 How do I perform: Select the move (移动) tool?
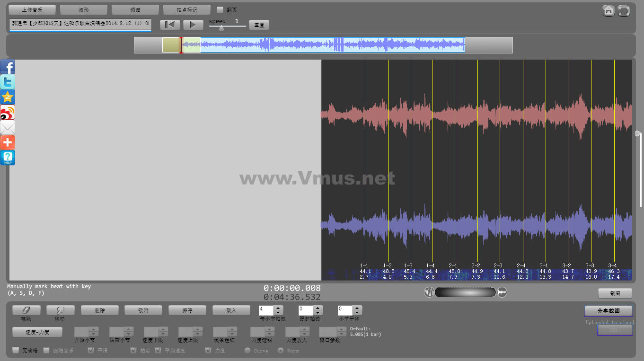60,310
